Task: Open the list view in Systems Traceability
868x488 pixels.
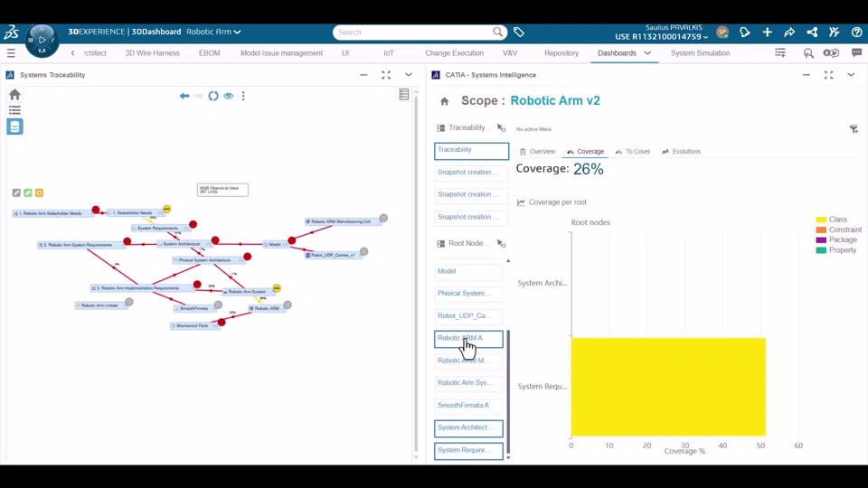Action: click(15, 110)
